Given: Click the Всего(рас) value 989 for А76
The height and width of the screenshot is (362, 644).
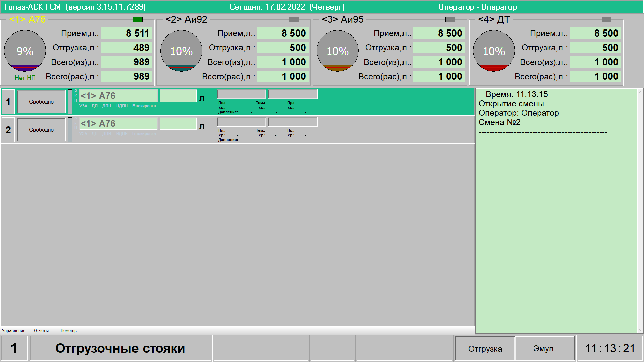Looking at the screenshot, I should tap(126, 76).
